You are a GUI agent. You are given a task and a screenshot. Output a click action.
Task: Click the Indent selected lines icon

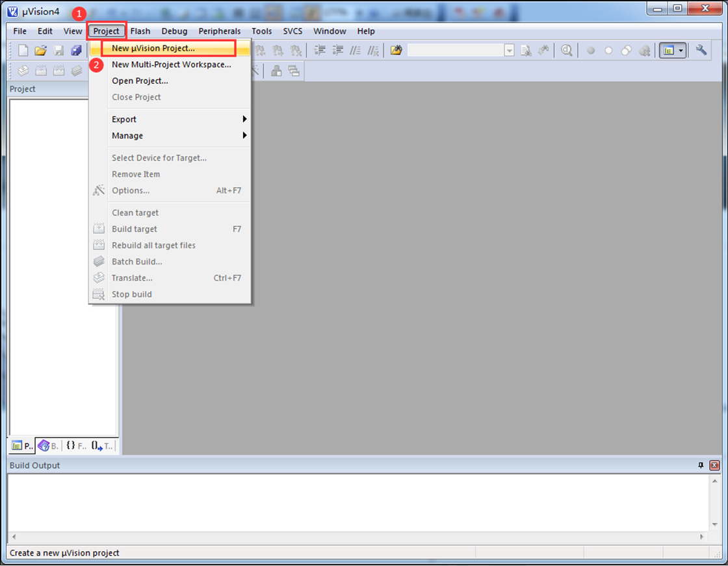pos(320,50)
